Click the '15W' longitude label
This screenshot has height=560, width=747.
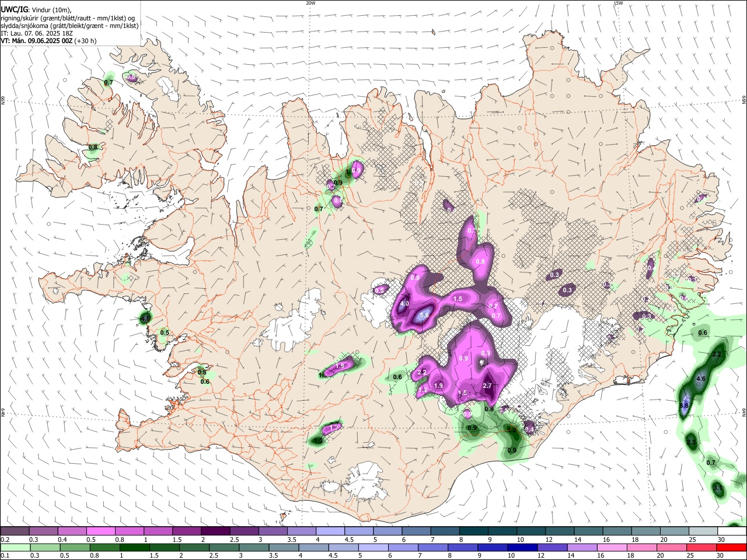tap(618, 3)
